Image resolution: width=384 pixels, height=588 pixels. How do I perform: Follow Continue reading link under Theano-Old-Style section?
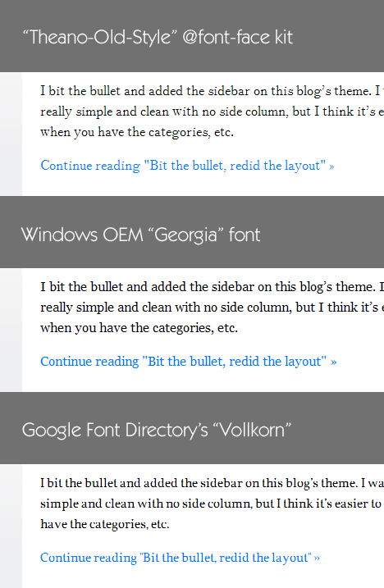[x=187, y=166]
